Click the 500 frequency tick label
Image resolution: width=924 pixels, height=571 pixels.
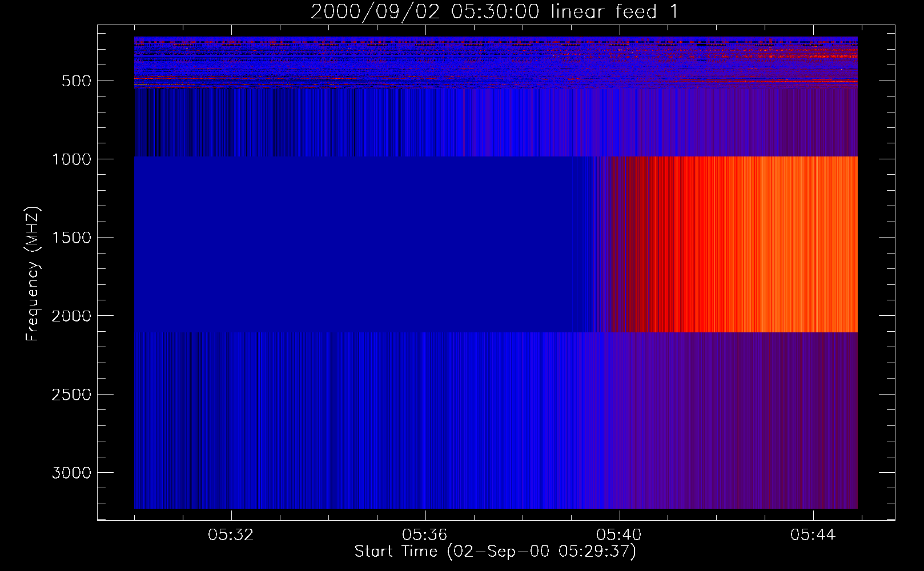(77, 81)
